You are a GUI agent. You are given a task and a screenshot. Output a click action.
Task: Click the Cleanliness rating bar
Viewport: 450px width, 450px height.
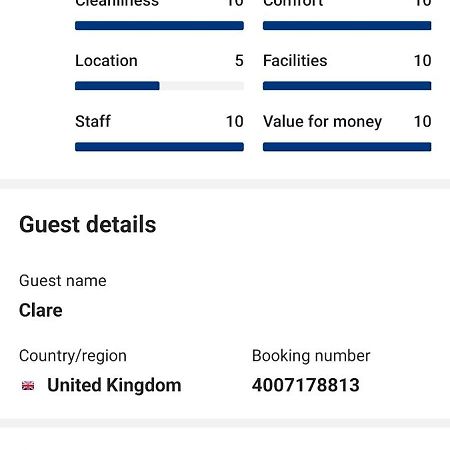click(x=159, y=26)
